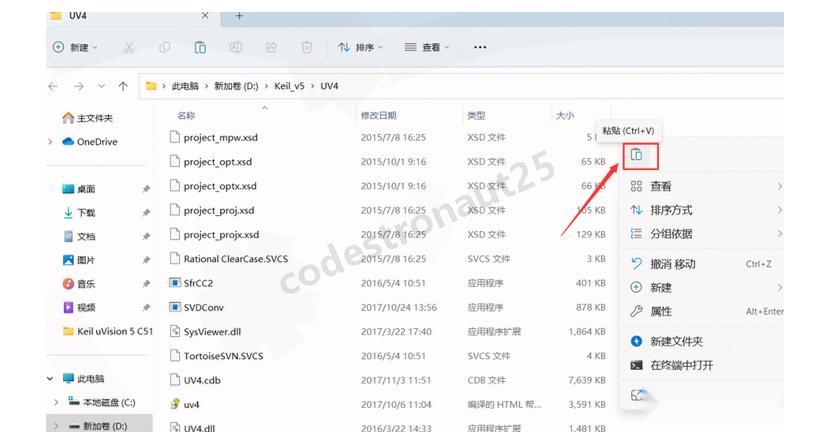Click the Paste icon in context menu
Viewport: 830px width, 444px height.
coord(637,155)
